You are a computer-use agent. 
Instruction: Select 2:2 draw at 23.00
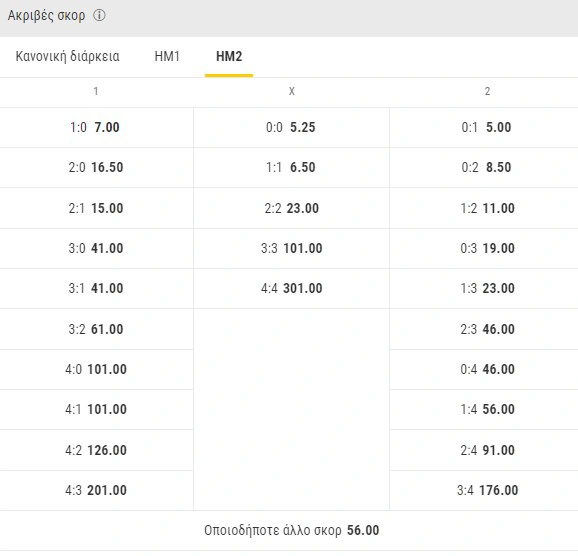click(x=291, y=208)
